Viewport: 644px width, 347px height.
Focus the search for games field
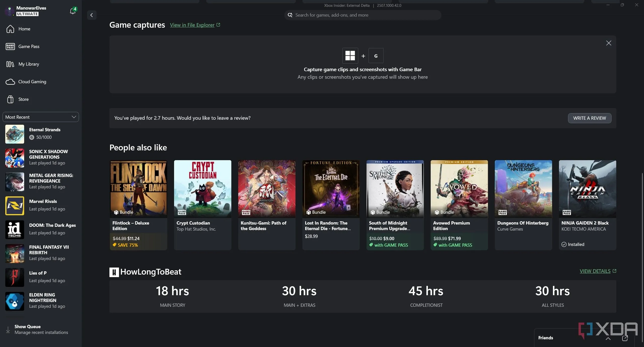[x=363, y=15]
